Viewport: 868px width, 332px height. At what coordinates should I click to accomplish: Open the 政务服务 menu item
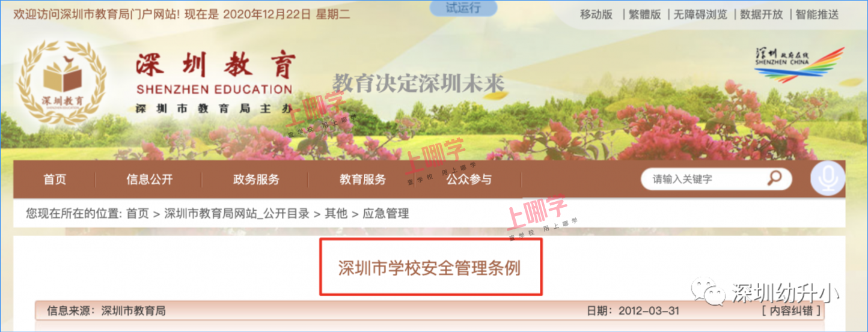256,179
